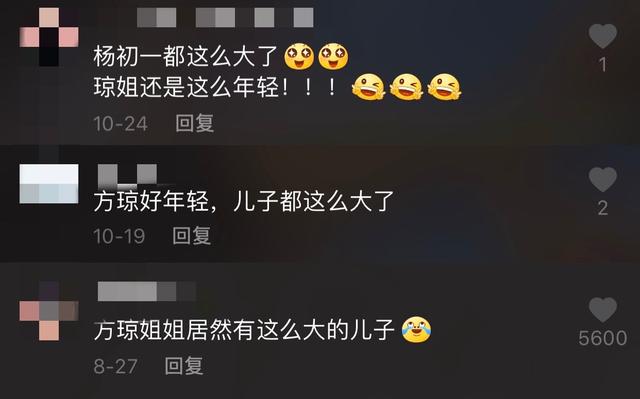The height and width of the screenshot is (399, 640).
Task: Click 回复 next to date 10-24
Action: click(195, 123)
